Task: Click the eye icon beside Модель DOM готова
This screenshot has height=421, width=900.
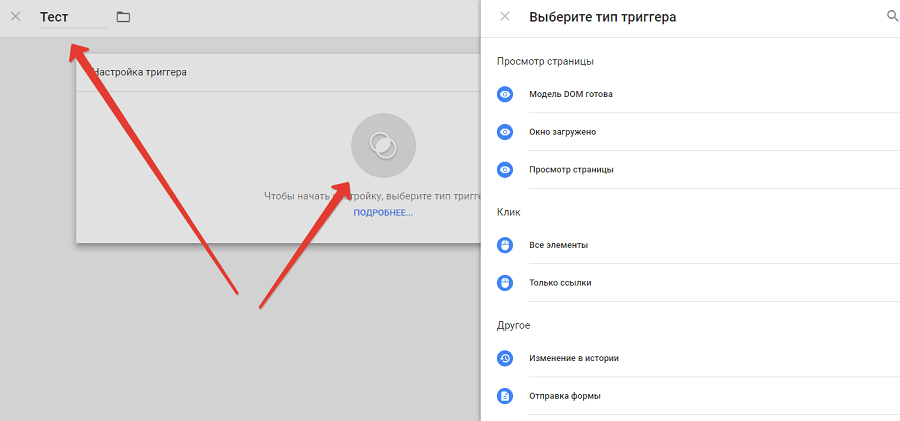Action: point(505,94)
